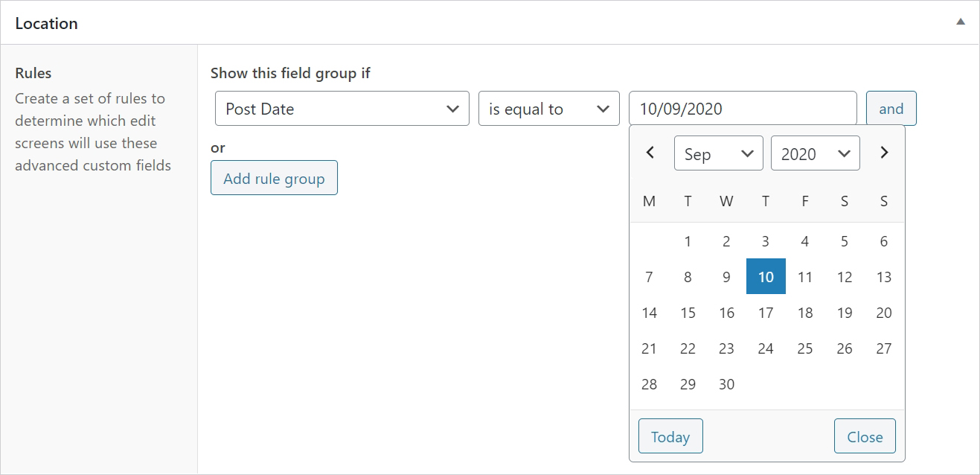Click Add rule group button
This screenshot has height=475, width=980.
click(x=274, y=178)
